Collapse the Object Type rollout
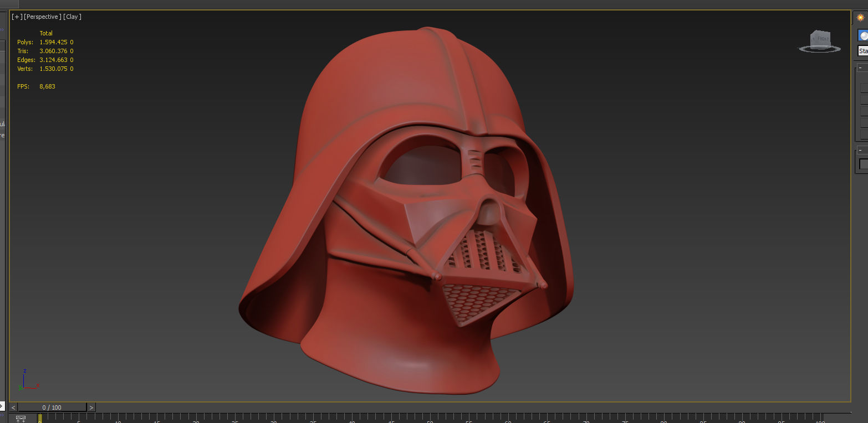The width and height of the screenshot is (868, 423). click(x=860, y=68)
